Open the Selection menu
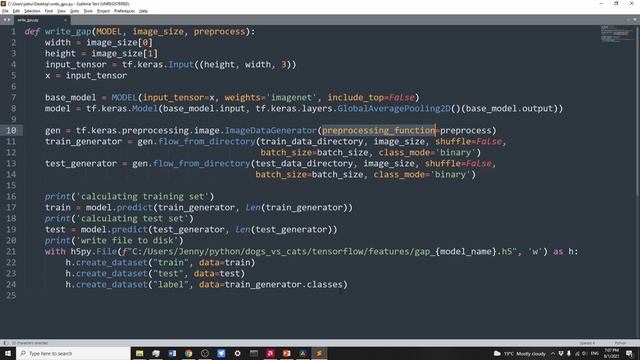 click(x=32, y=11)
